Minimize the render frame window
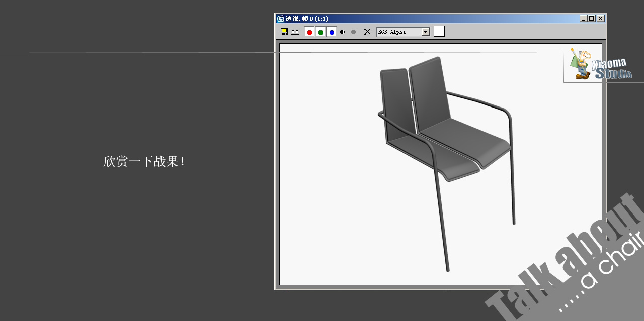This screenshot has height=321, width=644. click(583, 19)
